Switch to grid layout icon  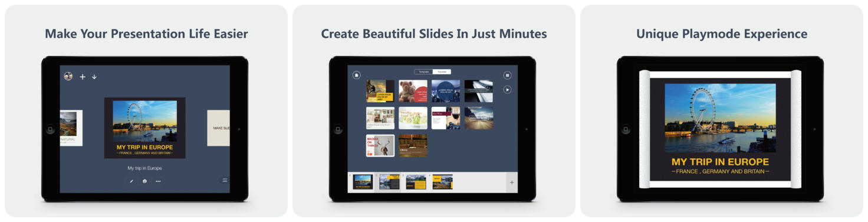point(507,76)
